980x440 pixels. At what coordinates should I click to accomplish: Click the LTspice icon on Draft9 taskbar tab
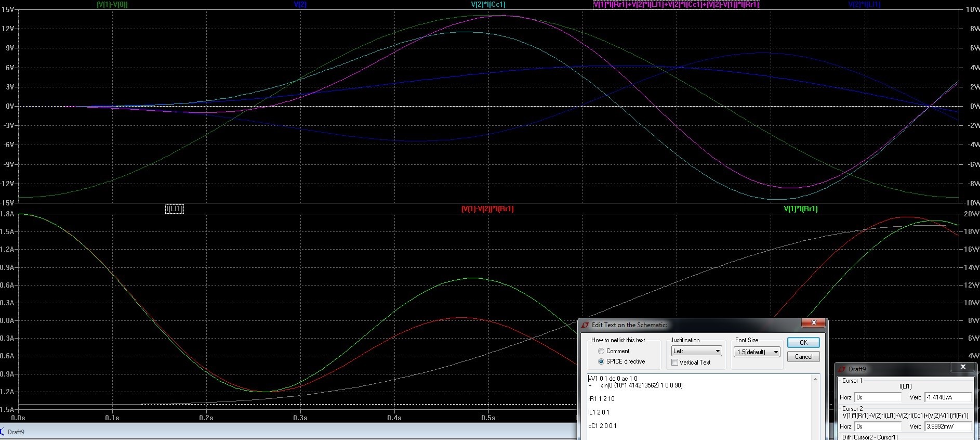tap(3, 432)
